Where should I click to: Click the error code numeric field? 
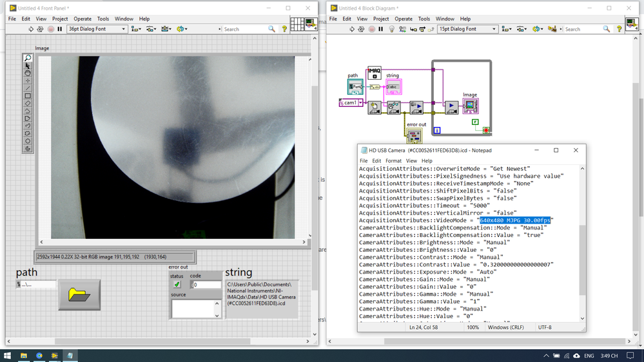(x=208, y=285)
